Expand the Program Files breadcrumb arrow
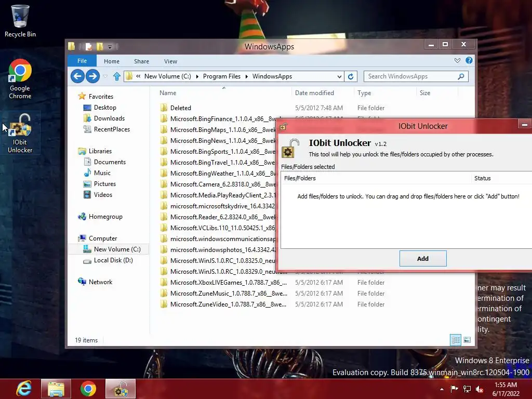Screen dimensions: 532x399 click(246, 77)
